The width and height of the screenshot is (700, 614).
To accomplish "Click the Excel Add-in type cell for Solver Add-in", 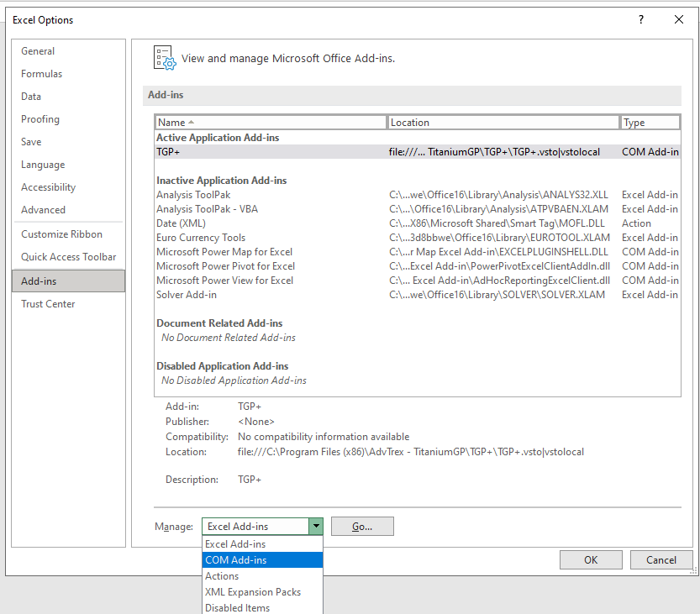I will point(650,295).
